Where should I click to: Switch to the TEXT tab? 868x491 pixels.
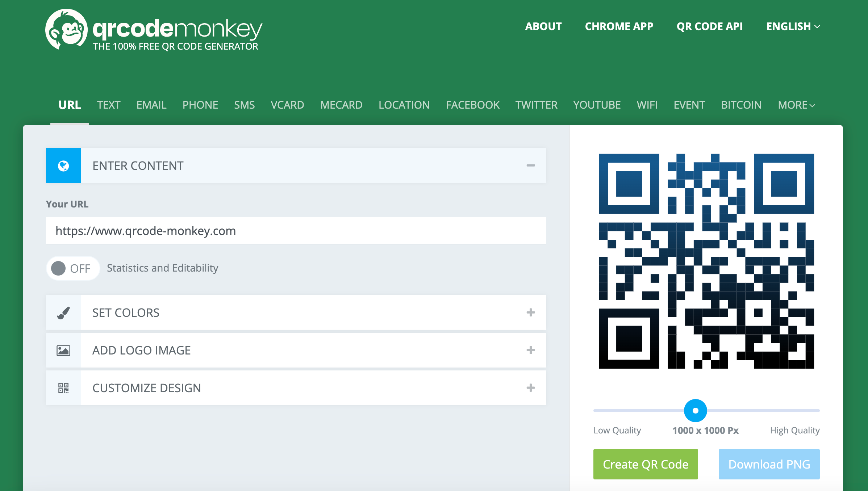point(109,105)
